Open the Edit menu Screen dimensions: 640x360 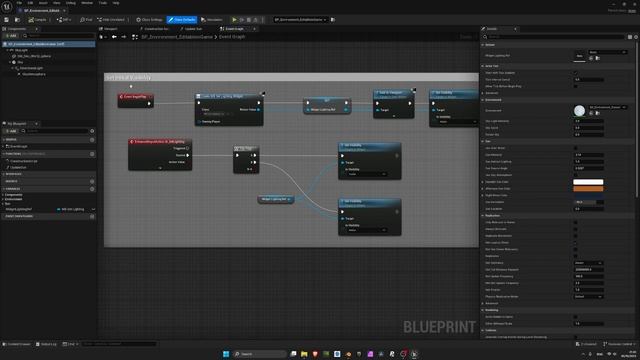click(x=30, y=3)
